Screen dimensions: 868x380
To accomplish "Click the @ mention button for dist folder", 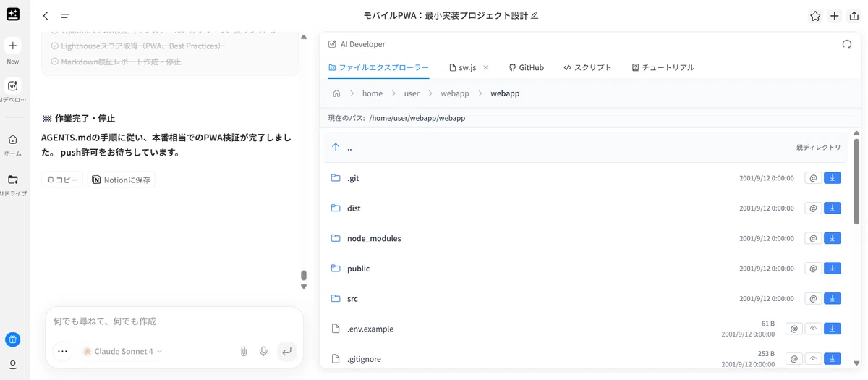I will click(813, 208).
